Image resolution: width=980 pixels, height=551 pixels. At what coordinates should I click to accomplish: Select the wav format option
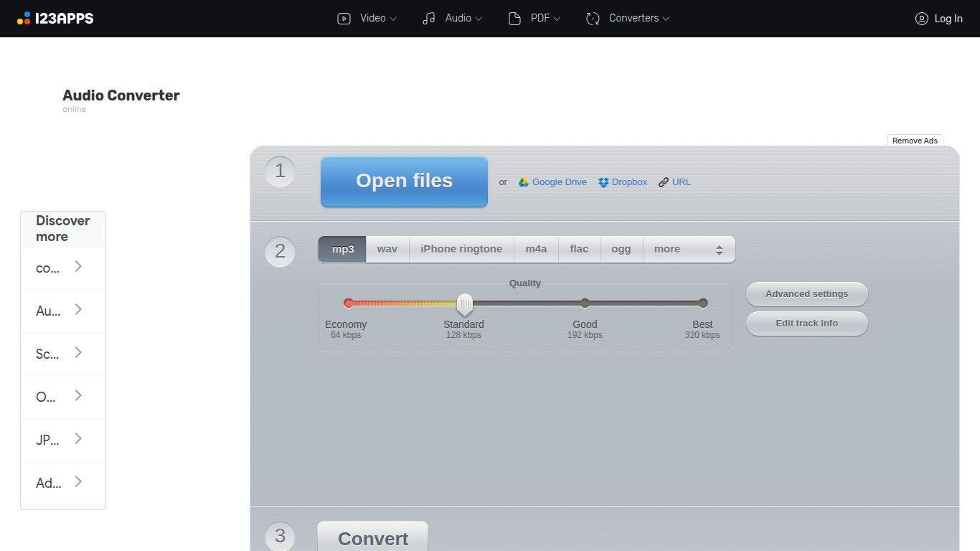pos(387,249)
